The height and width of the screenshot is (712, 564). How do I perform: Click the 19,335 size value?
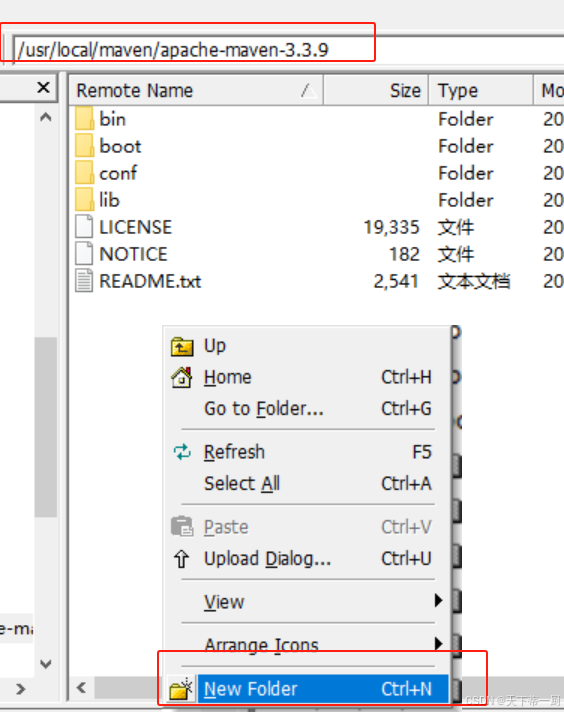click(x=391, y=227)
